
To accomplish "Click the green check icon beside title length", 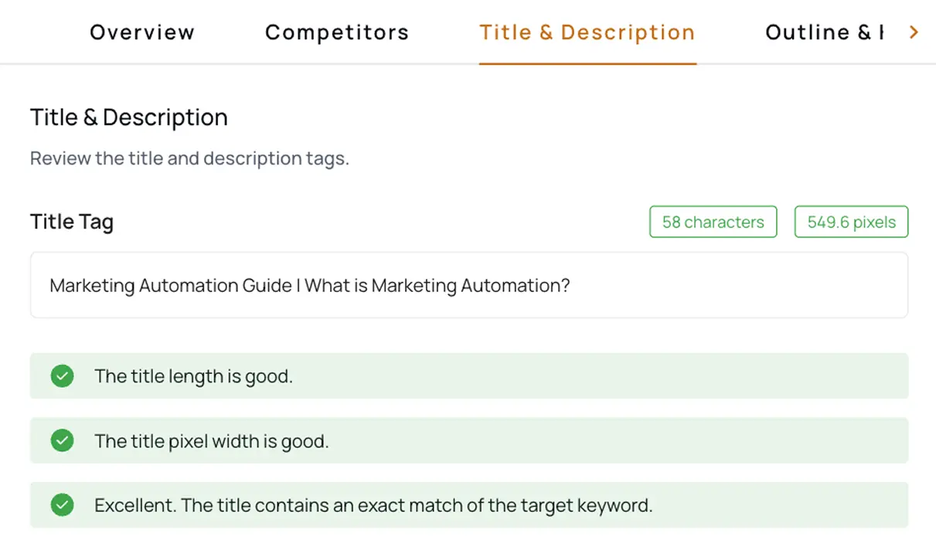I will click(x=62, y=376).
